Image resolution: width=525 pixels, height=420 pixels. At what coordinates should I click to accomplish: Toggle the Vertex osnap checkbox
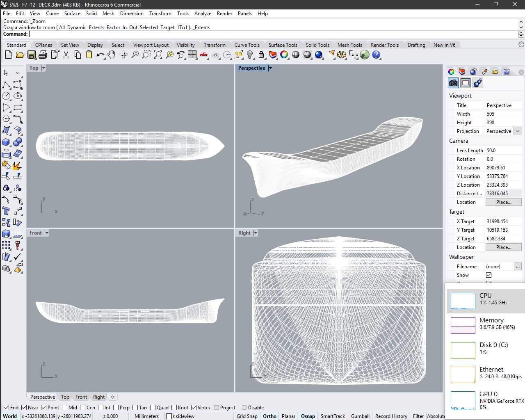tap(194, 407)
